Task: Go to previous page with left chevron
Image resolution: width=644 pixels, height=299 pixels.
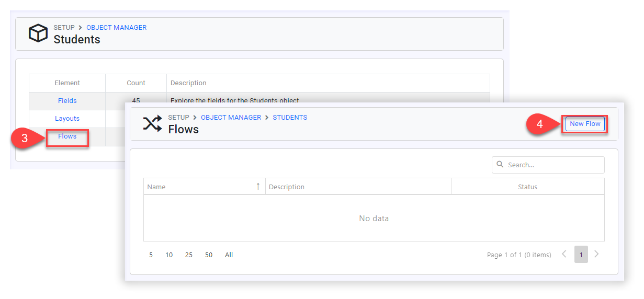Action: [564, 255]
